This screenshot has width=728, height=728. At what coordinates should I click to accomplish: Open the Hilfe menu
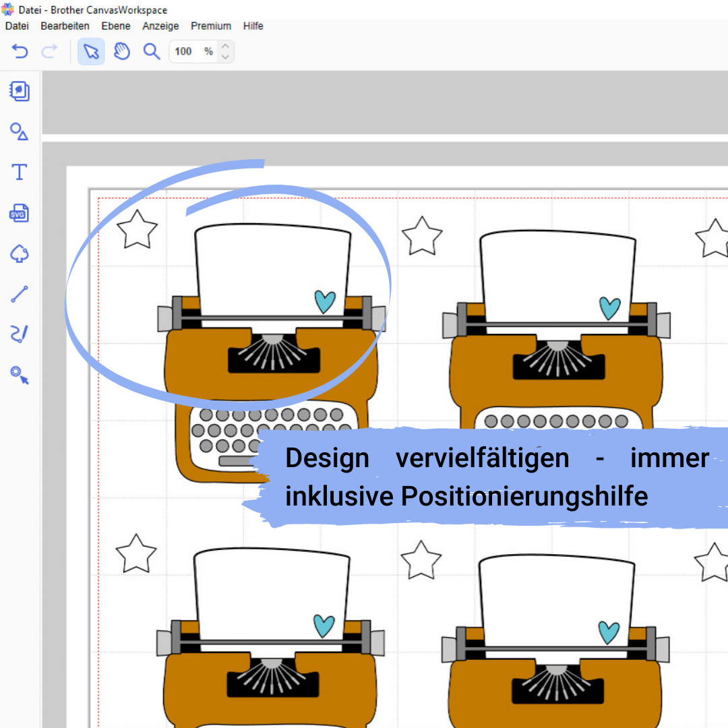253,26
